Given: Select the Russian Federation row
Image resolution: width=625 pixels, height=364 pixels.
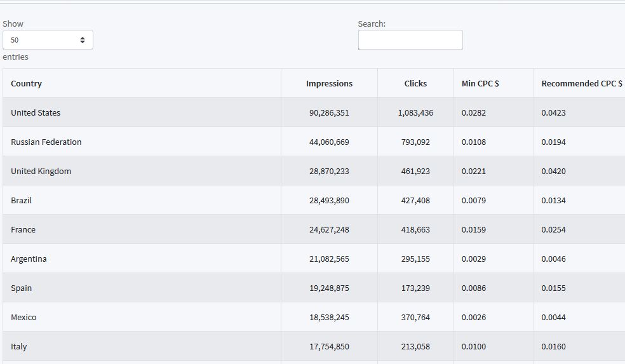Looking at the screenshot, I should pos(314,142).
